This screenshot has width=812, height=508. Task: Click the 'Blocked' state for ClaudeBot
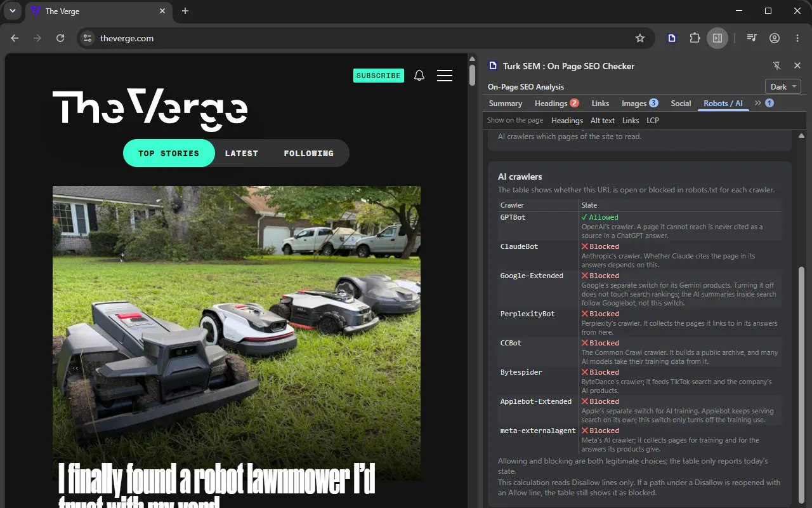pos(600,246)
